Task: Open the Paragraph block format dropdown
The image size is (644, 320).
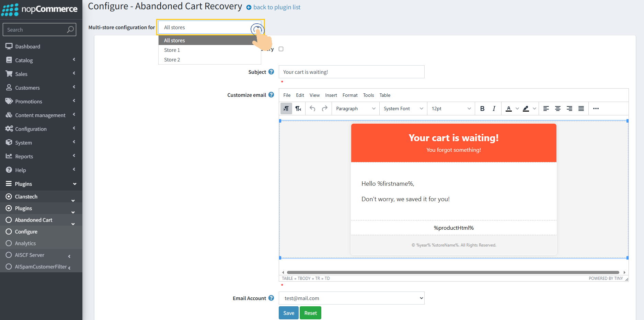Action: pos(355,108)
